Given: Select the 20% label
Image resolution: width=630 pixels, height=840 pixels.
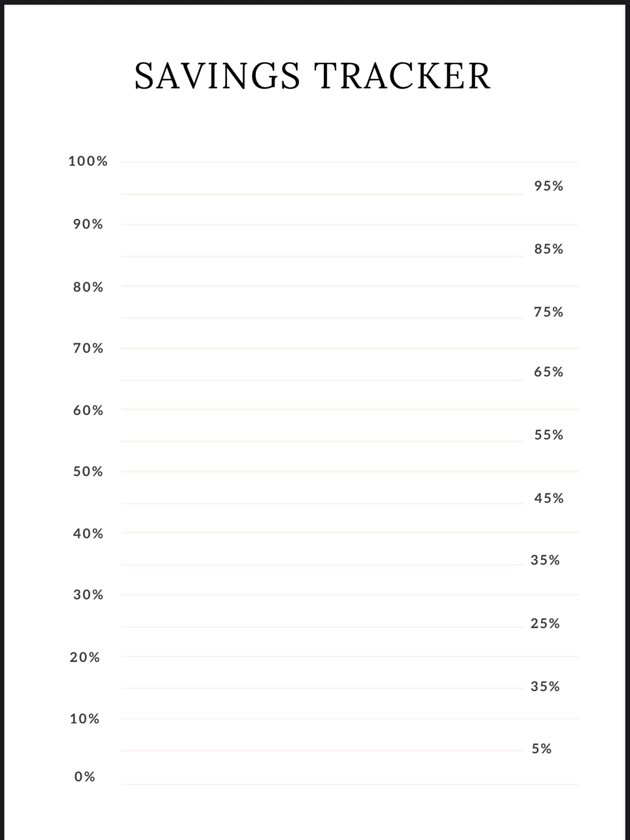Looking at the screenshot, I should [x=85, y=657].
